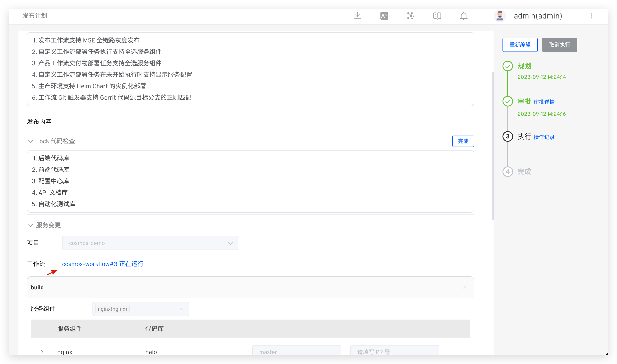Click the step 3 execute circle

508,136
